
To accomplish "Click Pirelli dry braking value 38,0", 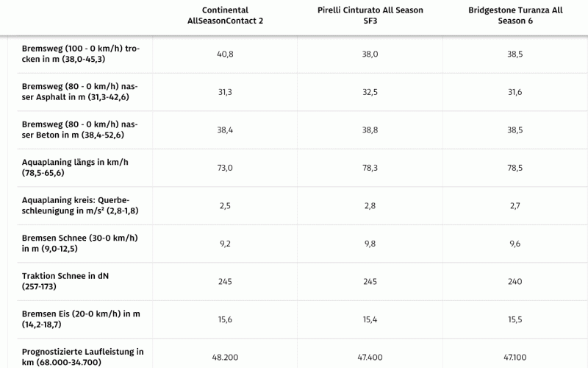I will (370, 54).
